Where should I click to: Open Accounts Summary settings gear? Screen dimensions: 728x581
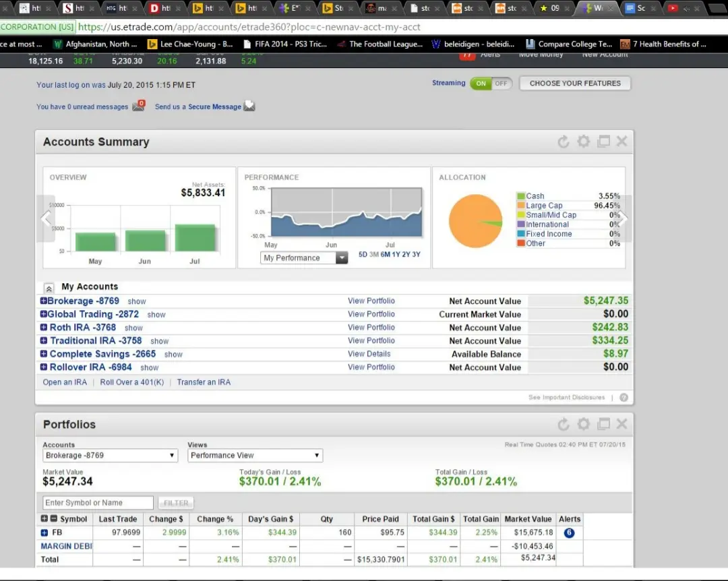tap(584, 141)
